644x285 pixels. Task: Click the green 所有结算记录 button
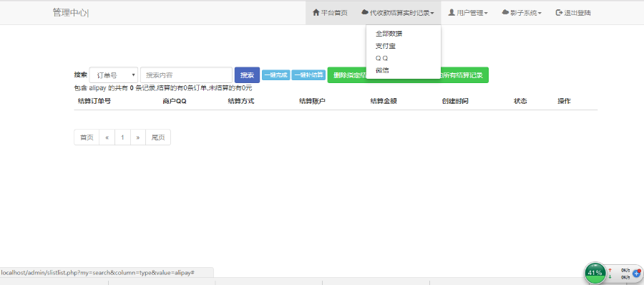tap(464, 75)
